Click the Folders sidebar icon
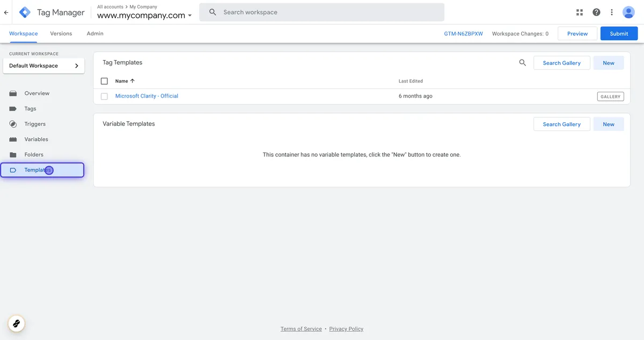 click(13, 154)
